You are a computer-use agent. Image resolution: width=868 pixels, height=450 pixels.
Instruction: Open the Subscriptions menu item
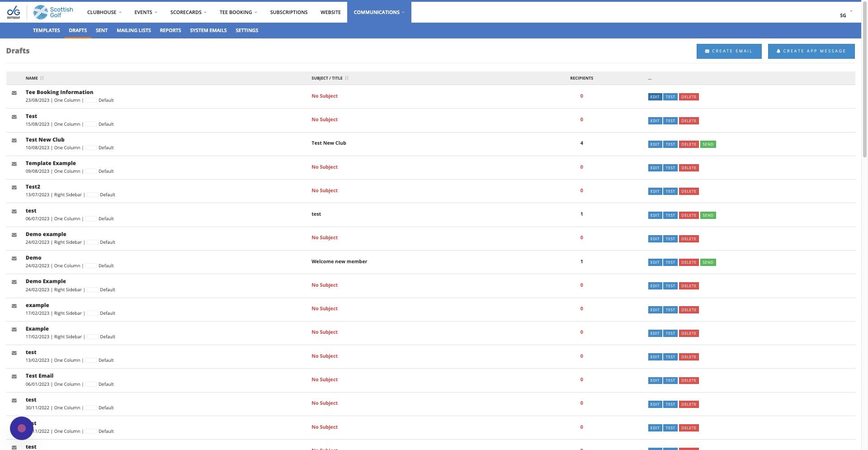tap(289, 12)
